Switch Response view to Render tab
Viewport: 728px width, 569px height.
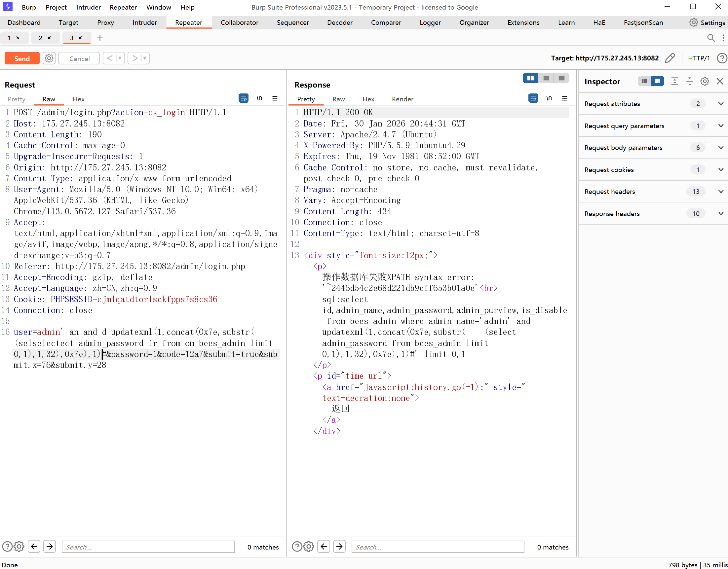[x=402, y=99]
